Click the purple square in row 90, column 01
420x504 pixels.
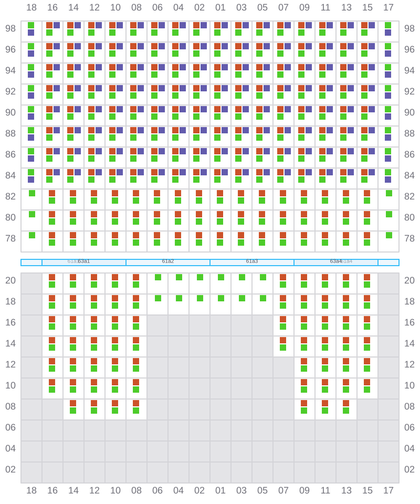click(225, 109)
